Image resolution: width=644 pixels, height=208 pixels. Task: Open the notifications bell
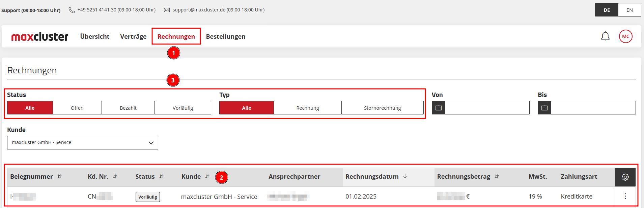click(605, 36)
